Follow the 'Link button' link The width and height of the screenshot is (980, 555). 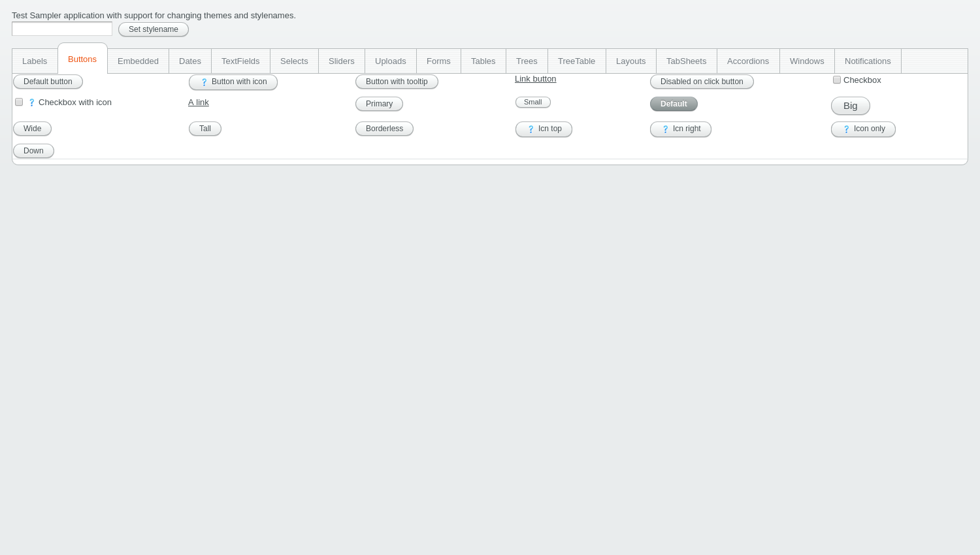click(x=536, y=79)
